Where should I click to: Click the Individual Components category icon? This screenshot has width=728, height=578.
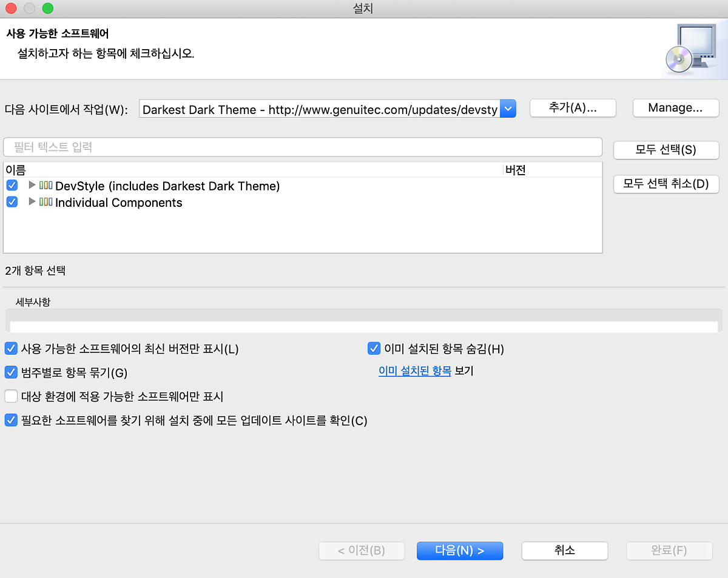tap(46, 203)
